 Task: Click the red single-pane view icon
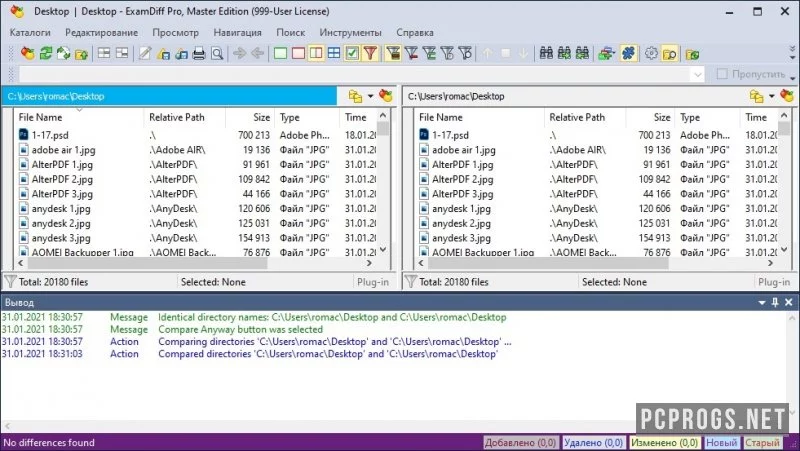tap(298, 53)
